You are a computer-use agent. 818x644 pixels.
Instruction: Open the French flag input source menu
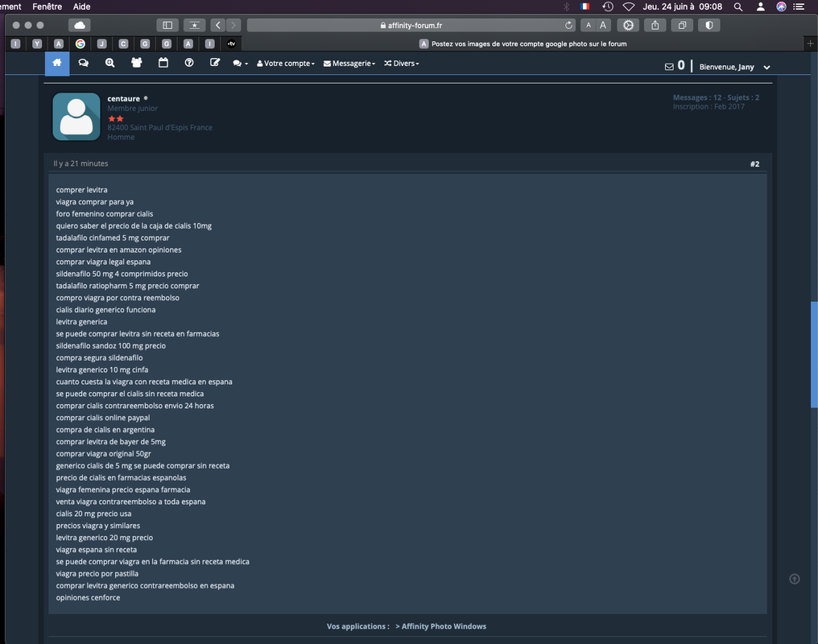point(585,6)
